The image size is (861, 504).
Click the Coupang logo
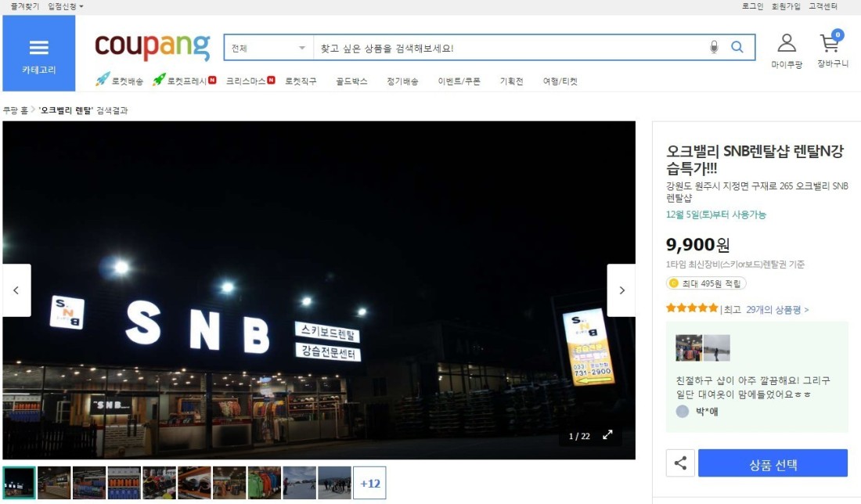(x=152, y=46)
